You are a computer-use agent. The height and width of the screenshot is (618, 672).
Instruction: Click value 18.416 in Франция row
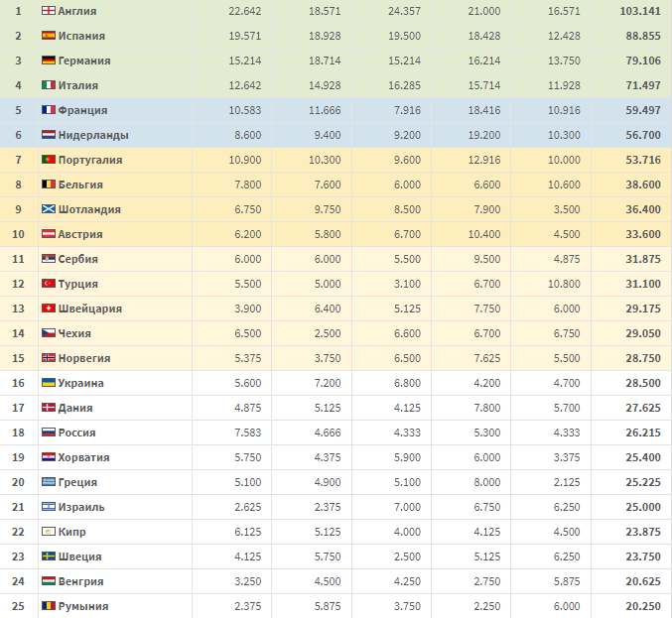coord(484,110)
